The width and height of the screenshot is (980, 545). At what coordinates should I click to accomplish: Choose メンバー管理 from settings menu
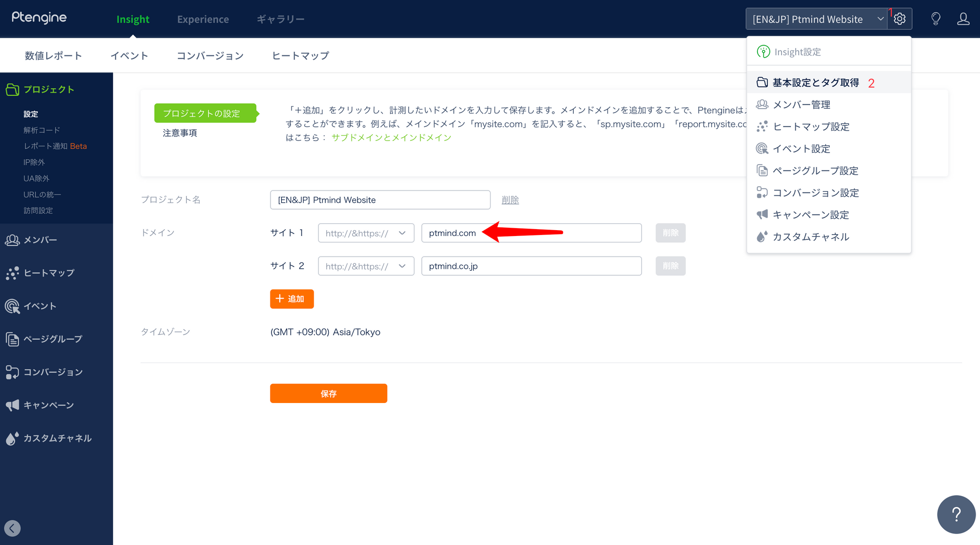(x=801, y=105)
